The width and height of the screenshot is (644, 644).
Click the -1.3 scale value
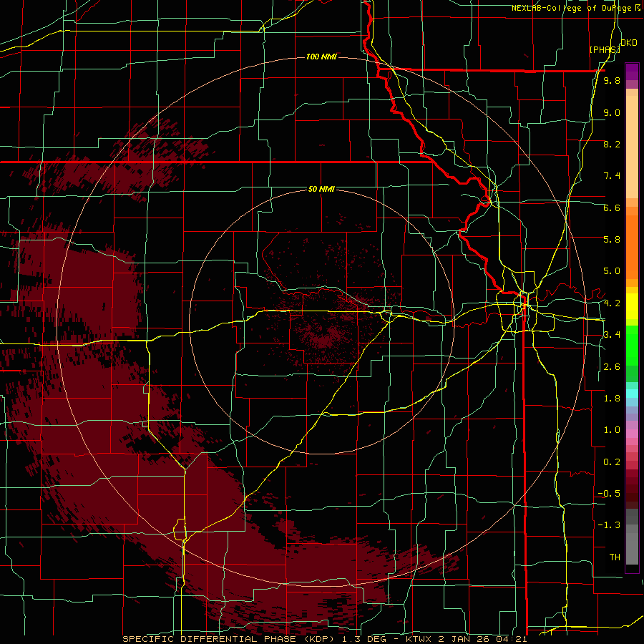(609, 525)
